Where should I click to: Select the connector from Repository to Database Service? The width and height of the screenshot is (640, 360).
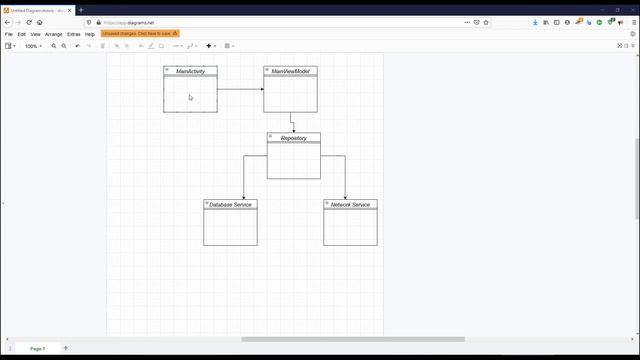(244, 176)
